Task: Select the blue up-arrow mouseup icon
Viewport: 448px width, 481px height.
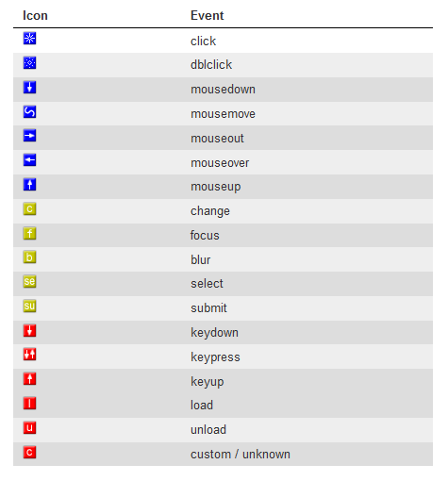Action: pos(29,185)
